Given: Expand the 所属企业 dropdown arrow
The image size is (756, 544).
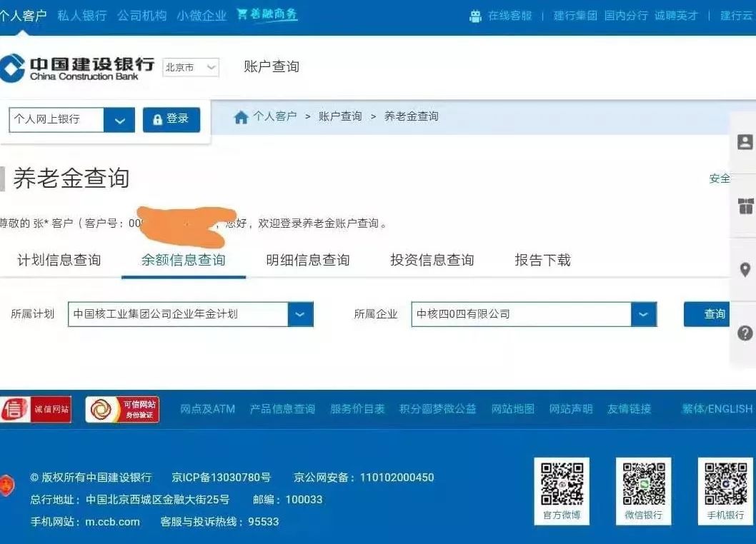Looking at the screenshot, I should click(x=644, y=314).
